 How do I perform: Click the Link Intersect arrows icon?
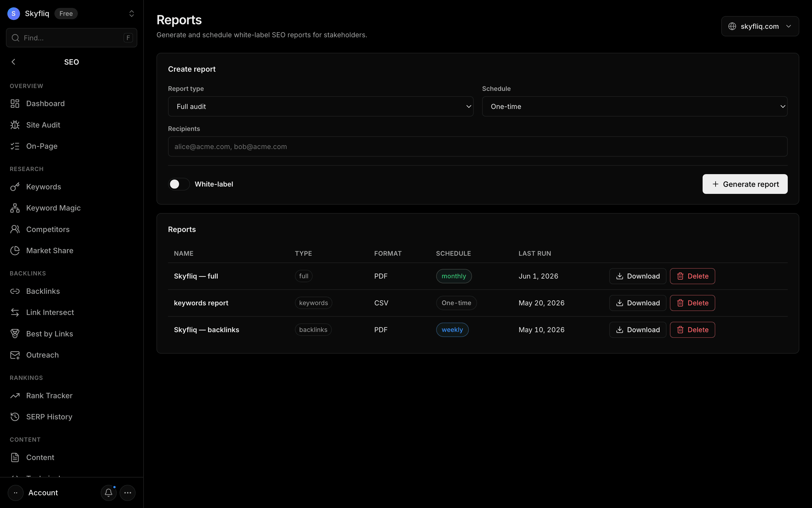coord(15,312)
